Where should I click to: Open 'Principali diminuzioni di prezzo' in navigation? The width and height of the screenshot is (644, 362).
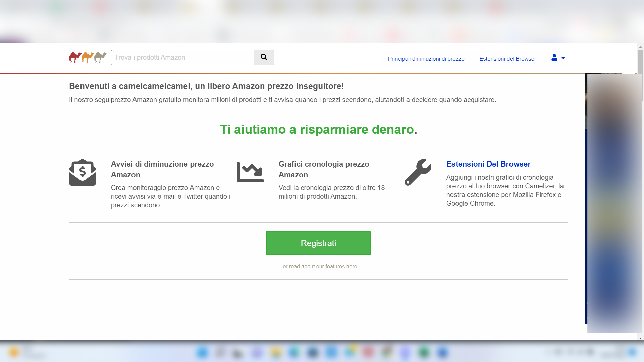[x=426, y=59]
